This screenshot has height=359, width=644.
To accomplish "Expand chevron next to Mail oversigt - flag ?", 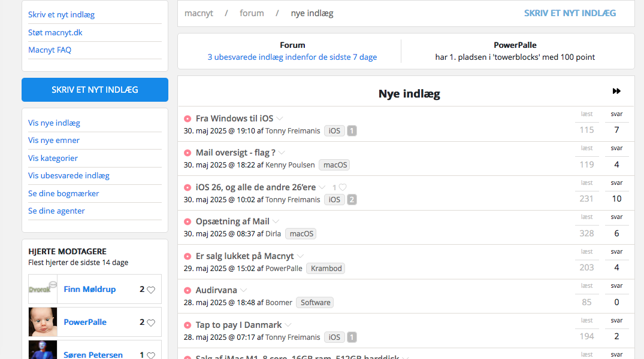I will click(282, 153).
